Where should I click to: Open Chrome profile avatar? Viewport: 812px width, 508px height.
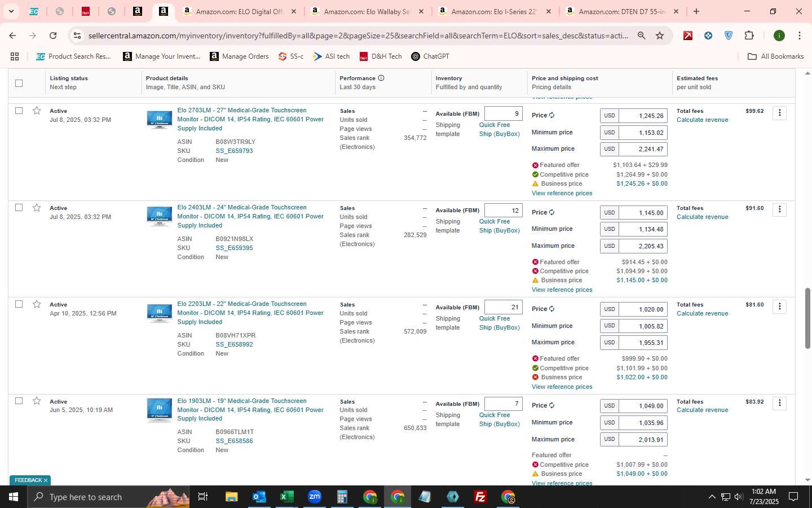tap(779, 36)
